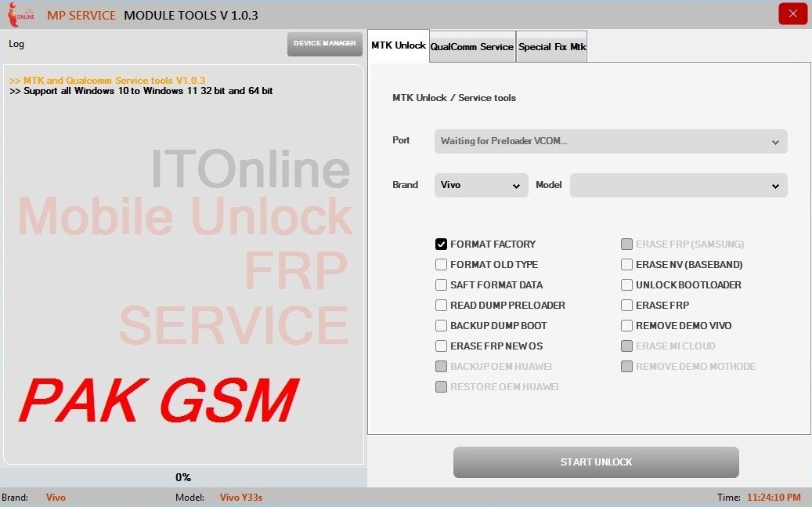The height and width of the screenshot is (507, 812).
Task: Click the 'Vivo Y33s' model status text
Action: tap(241, 497)
